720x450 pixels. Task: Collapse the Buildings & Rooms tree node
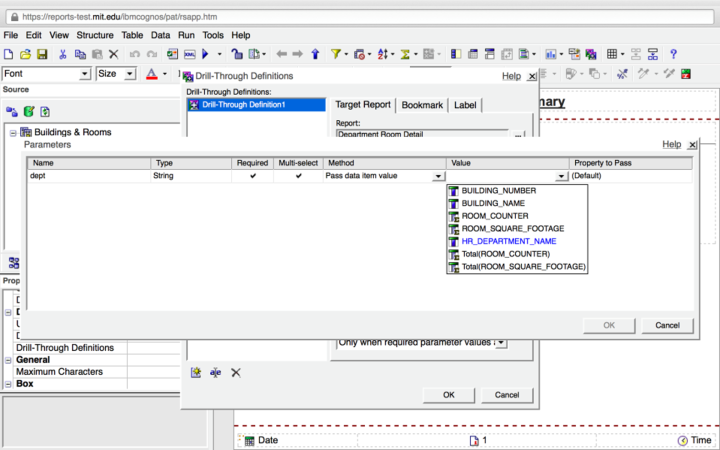[13, 132]
